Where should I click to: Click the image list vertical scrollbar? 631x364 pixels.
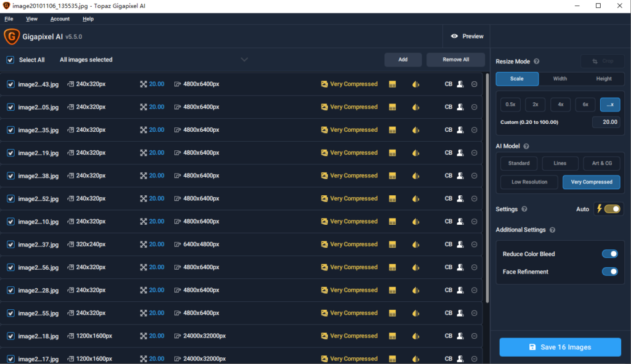[487, 188]
